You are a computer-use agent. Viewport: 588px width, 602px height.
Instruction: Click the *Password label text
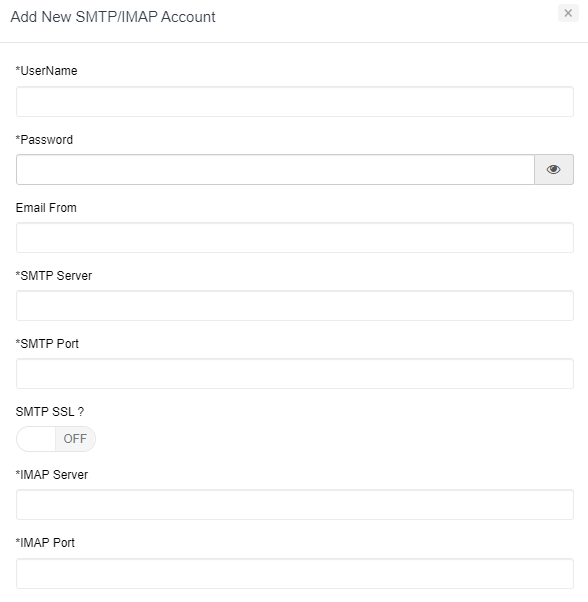pyautogui.click(x=44, y=140)
